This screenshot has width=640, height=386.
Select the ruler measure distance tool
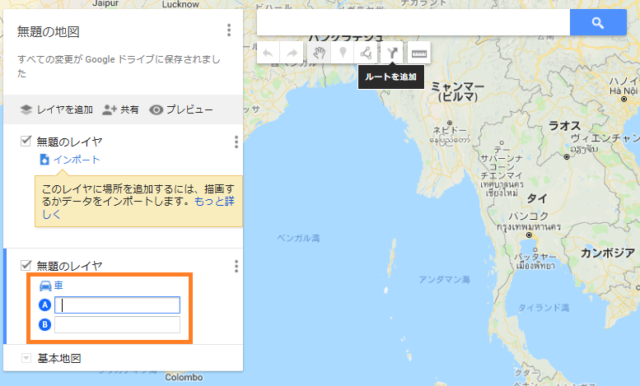coord(419,53)
